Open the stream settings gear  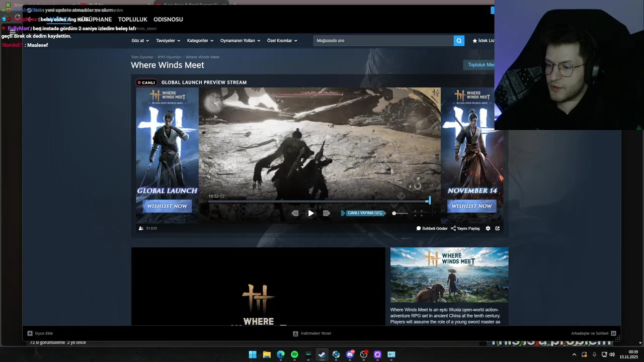pos(488,228)
